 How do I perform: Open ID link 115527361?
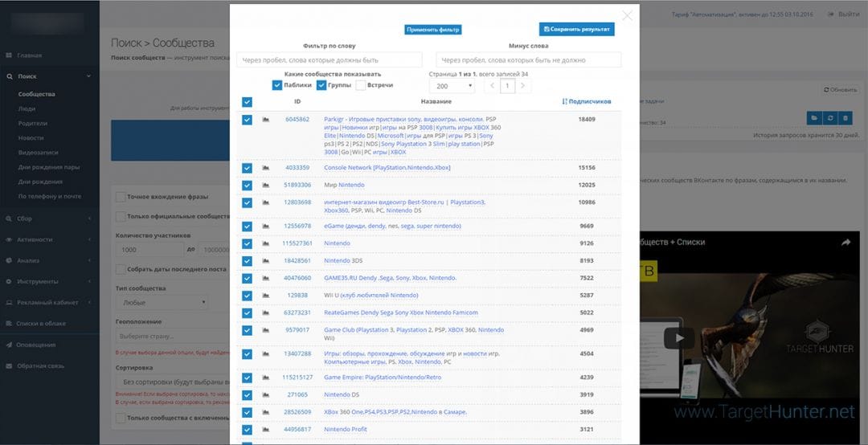297,243
